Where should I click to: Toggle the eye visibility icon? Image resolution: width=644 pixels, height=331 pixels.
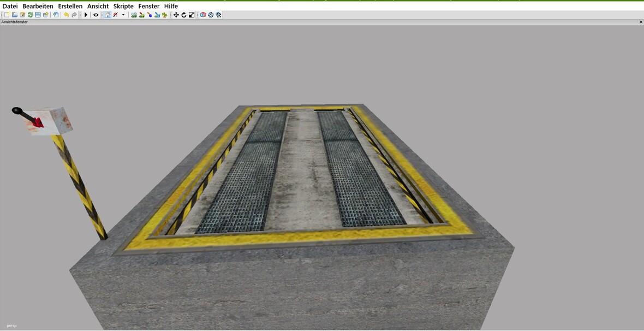click(x=96, y=15)
